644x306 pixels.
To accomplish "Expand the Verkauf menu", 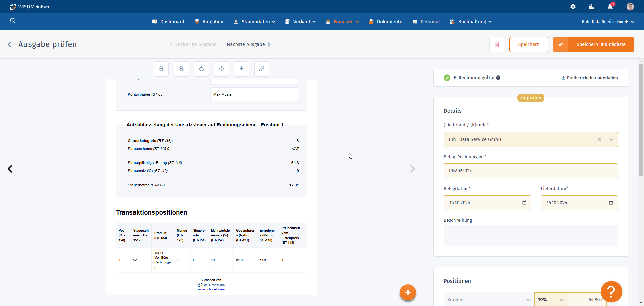I will click(x=300, y=22).
